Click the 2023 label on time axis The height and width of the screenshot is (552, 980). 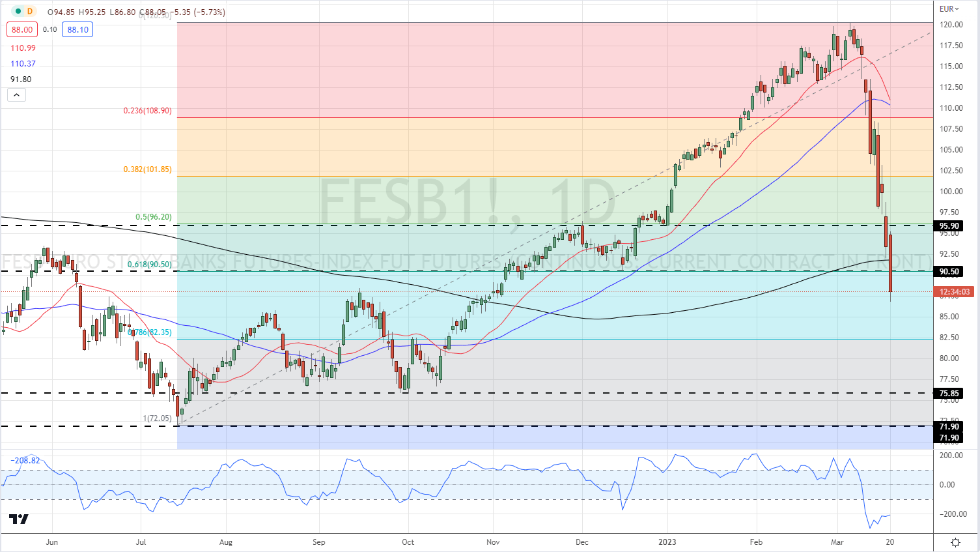(x=667, y=542)
